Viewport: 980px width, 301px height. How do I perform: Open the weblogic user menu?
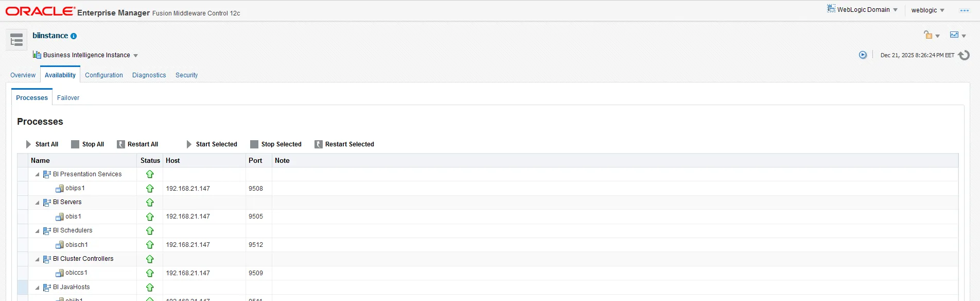pyautogui.click(x=927, y=10)
